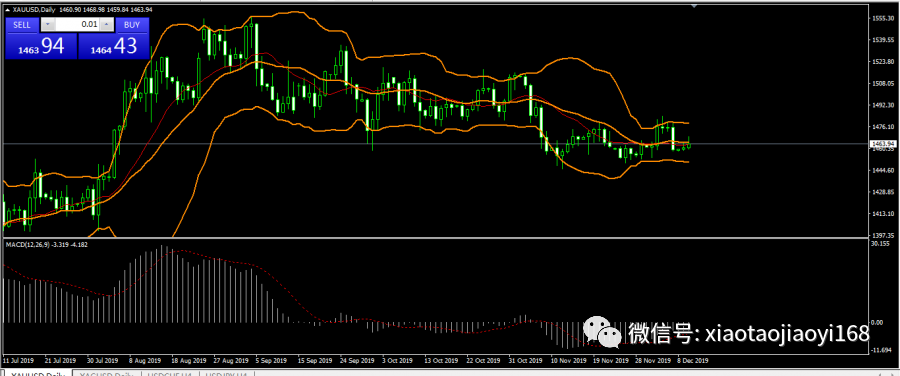Click the 11 Jul 2019 date label
Screen dimensions: 900x376
pos(19,361)
